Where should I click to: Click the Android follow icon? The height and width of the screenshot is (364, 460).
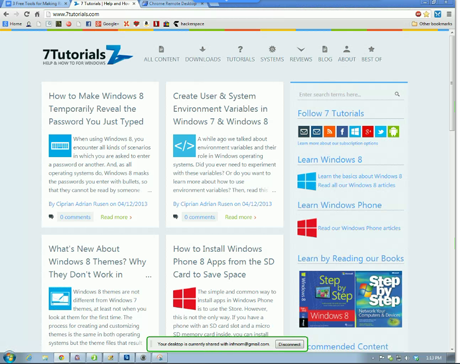tap(393, 132)
